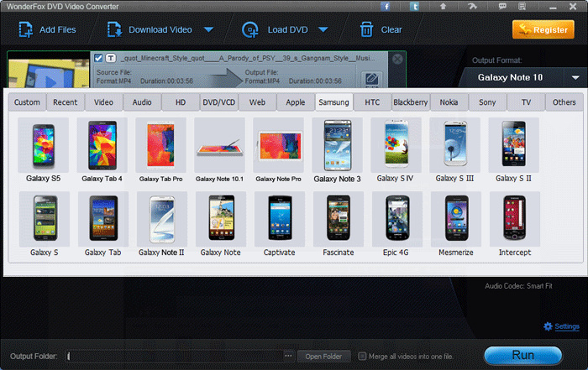Open the Twitter share icon

[x=414, y=7]
